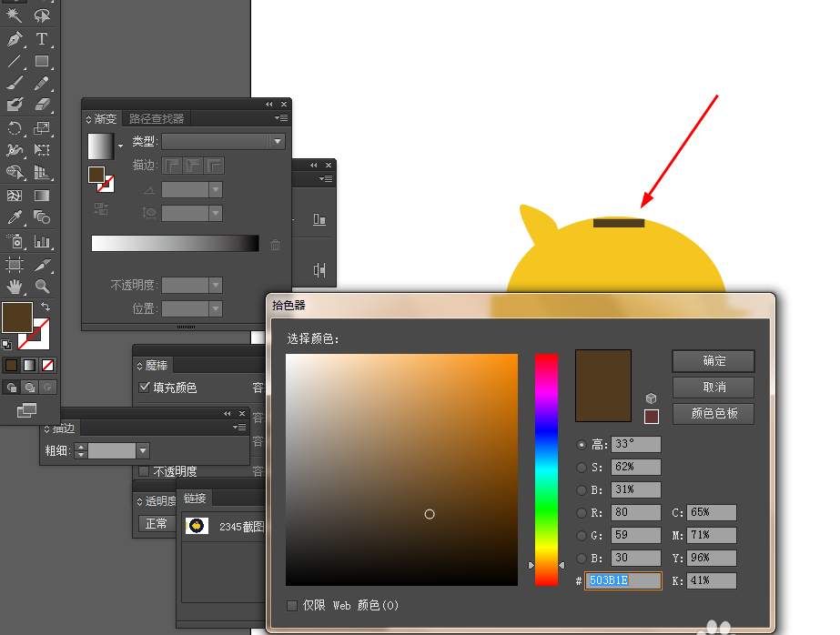Select the Rectangle tool

[42, 61]
